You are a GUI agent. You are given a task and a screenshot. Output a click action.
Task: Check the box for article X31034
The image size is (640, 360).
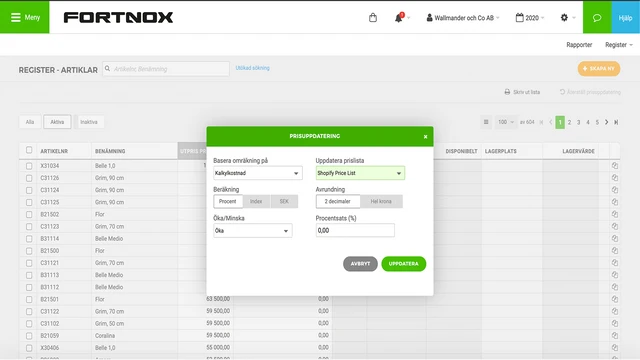29,166
